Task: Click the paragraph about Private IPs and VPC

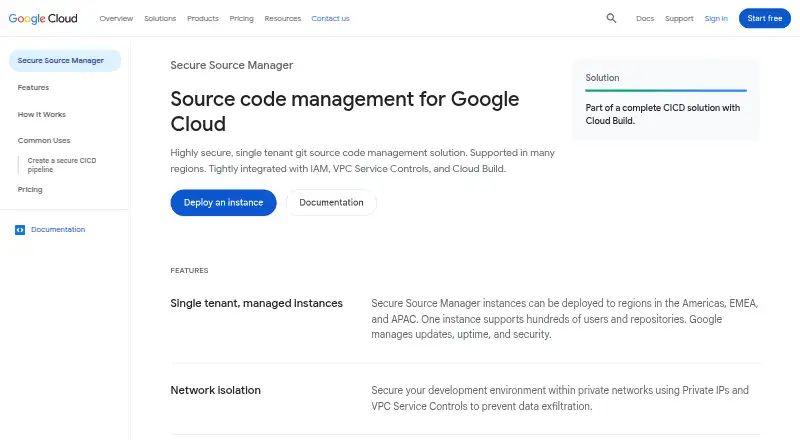Action: (560, 398)
